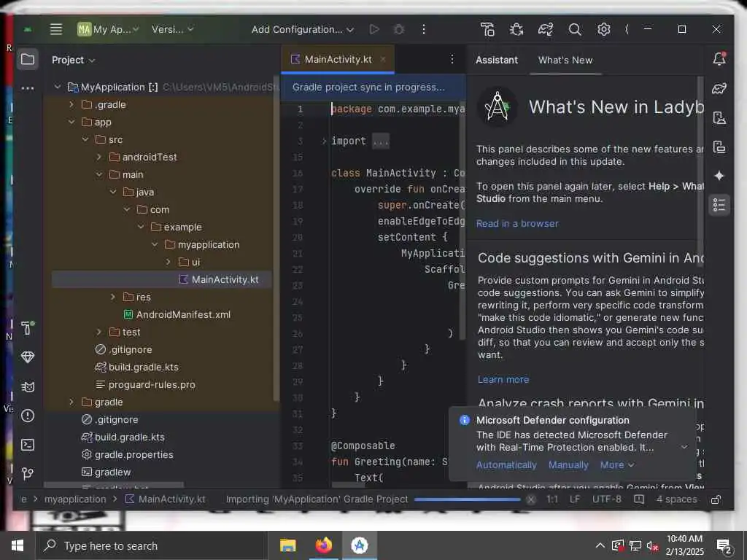This screenshot has height=560, width=747.
Task: Open the Logcat tool window
Action: (x=28, y=386)
